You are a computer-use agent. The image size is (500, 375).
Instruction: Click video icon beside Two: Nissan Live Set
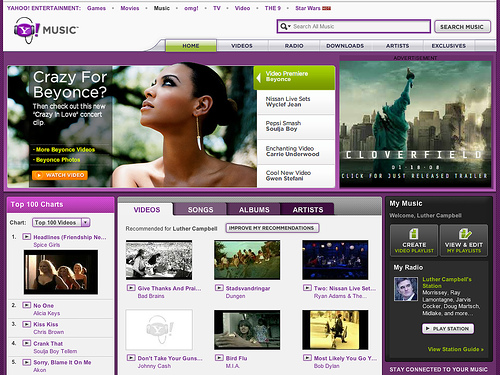coord(307,288)
